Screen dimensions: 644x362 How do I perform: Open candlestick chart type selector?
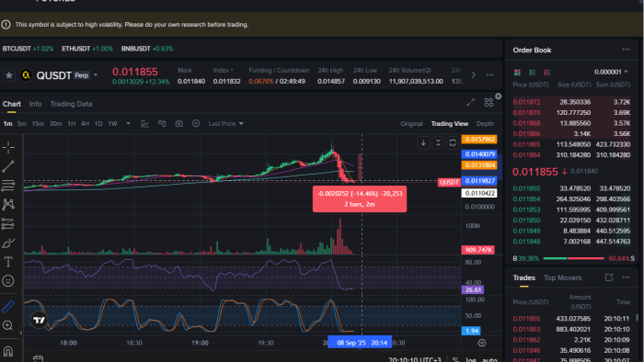[x=162, y=123]
